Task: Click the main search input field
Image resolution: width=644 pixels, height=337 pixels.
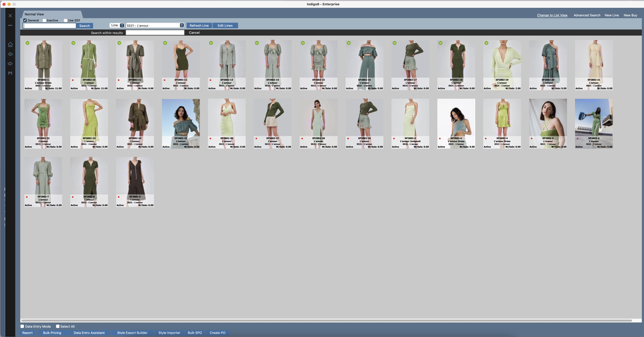Action: (50, 26)
